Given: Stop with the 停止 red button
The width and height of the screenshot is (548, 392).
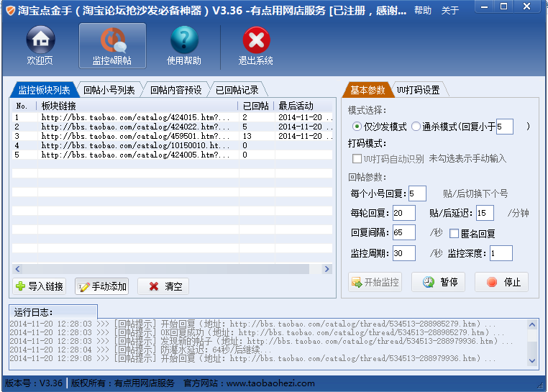Looking at the screenshot, I should pos(502,282).
